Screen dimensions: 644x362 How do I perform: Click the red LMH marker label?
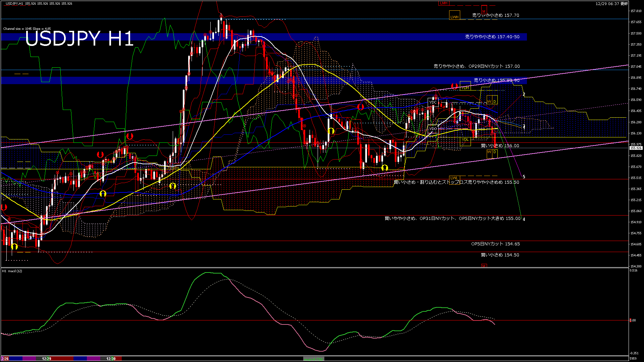coord(444,3)
